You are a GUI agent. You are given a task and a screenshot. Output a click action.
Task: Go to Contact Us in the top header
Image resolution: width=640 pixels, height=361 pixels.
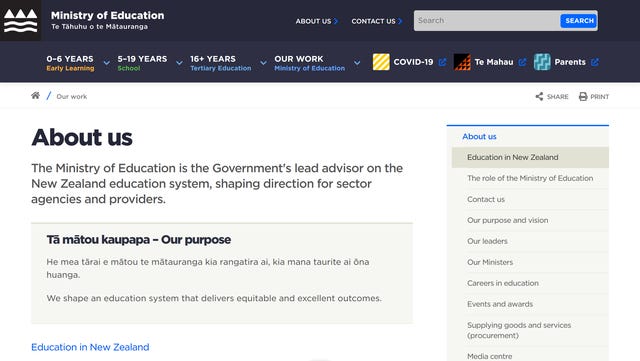373,21
